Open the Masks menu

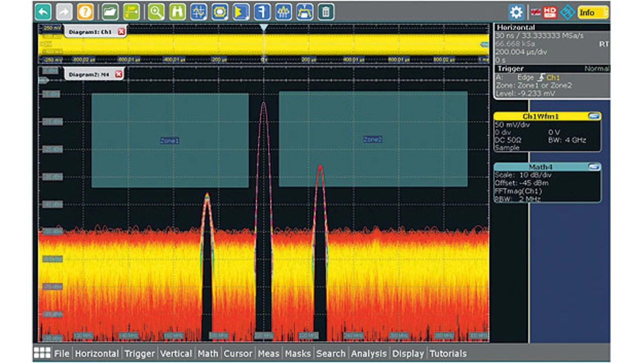pyautogui.click(x=299, y=353)
